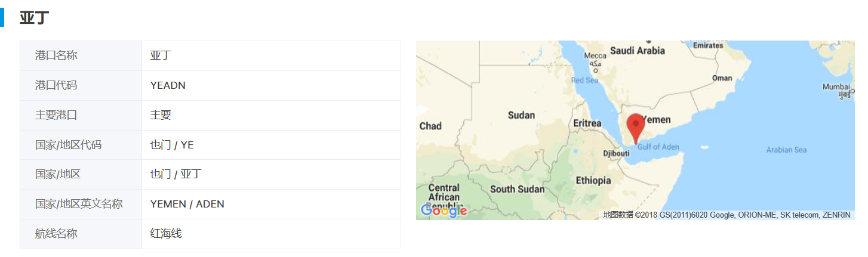This screenshot has width=868, height=257.
Task: Click the YEMEN / ADEN value cell
Action: tap(187, 204)
